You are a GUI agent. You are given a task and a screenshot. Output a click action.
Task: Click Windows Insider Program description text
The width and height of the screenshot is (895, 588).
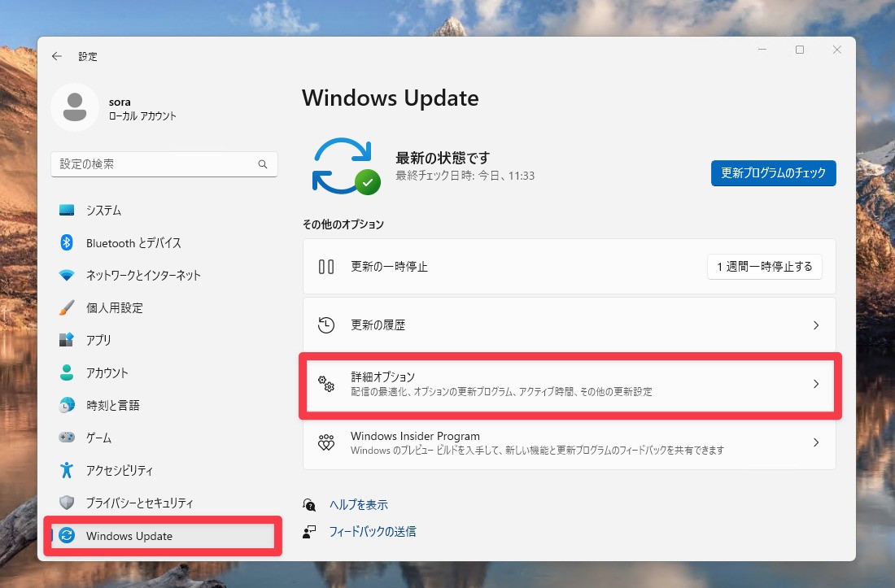point(537,451)
